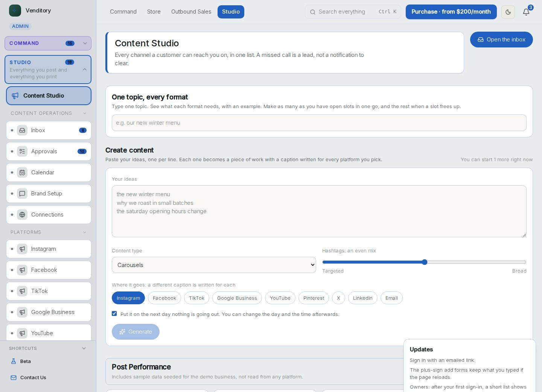Click the Beta flask icon
The height and width of the screenshot is (392, 542).
click(14, 361)
